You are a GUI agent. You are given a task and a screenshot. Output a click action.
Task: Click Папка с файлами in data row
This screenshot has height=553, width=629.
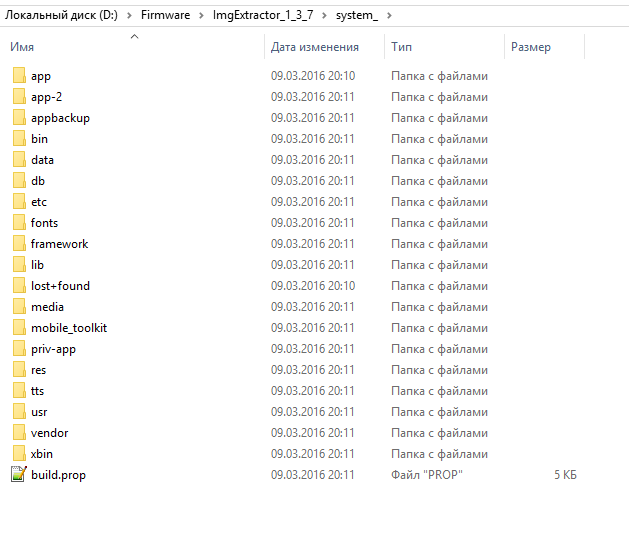[x=439, y=160]
